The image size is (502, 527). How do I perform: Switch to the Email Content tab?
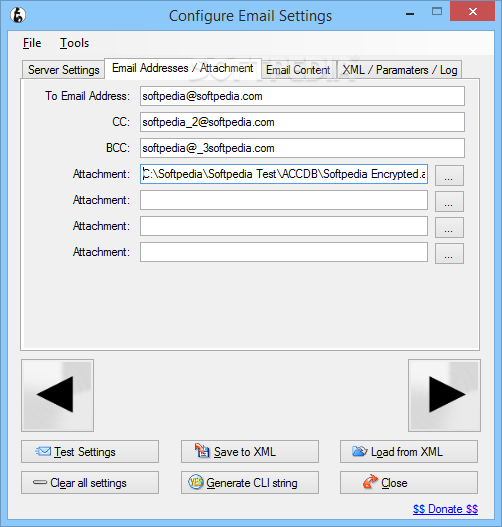298,70
